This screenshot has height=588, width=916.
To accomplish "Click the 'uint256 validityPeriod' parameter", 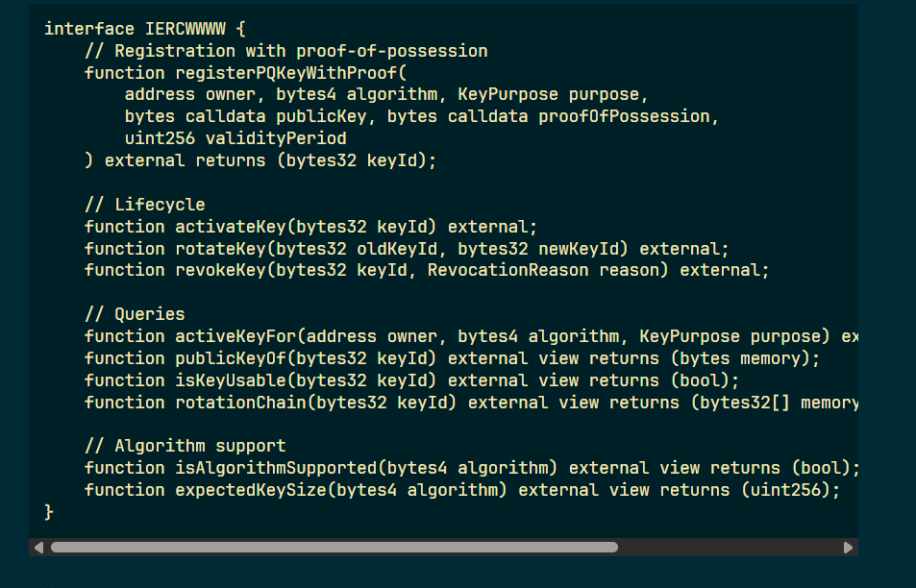I will (235, 138).
